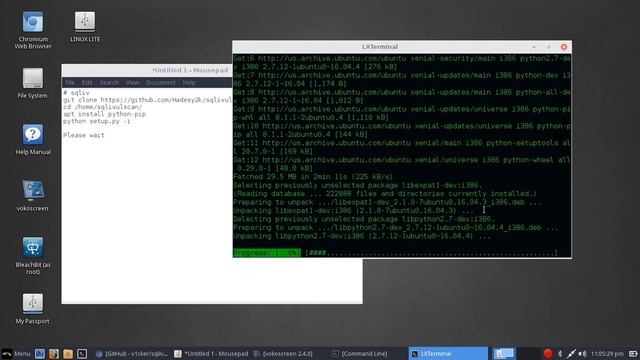This screenshot has height=360, width=640.
Task: Click 'apt install python-pip' line in Mousepad
Action: click(104, 114)
